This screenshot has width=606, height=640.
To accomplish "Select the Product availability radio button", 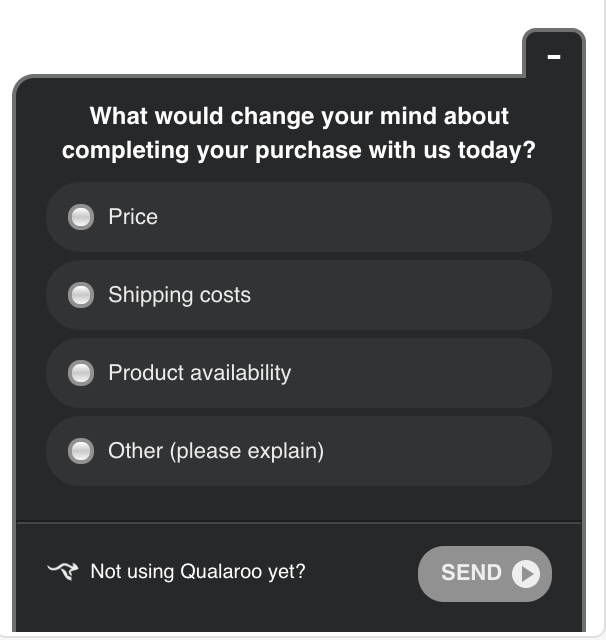I will [x=81, y=373].
